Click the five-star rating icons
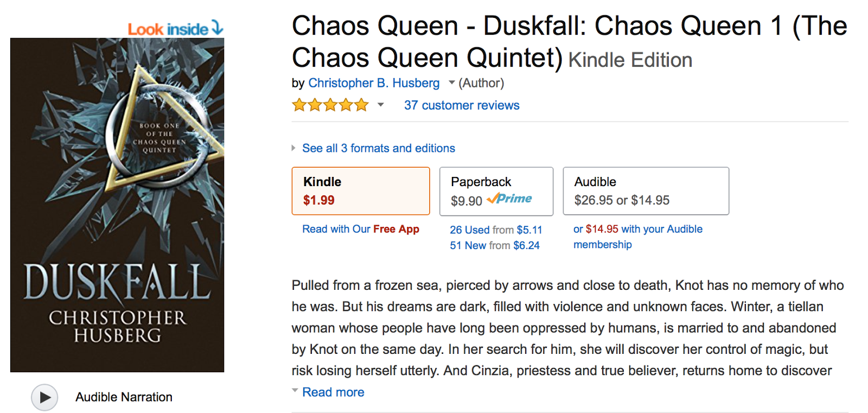The height and width of the screenshot is (413, 868). click(x=330, y=105)
